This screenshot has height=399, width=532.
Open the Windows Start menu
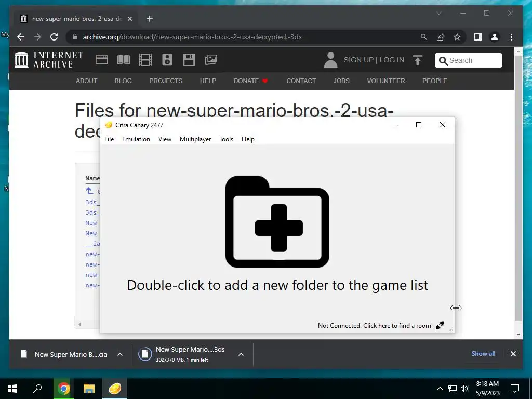[x=12, y=389]
